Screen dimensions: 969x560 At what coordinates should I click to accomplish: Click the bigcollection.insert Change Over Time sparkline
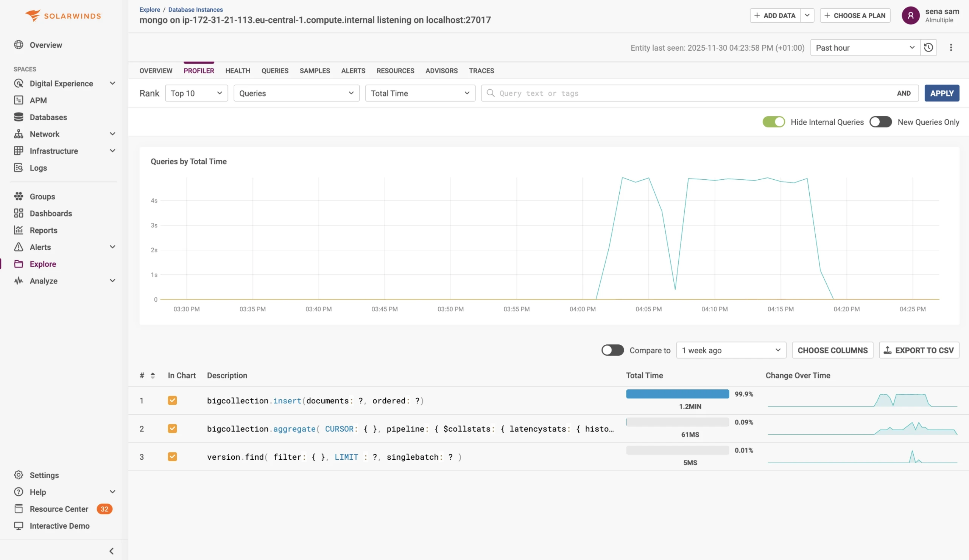tap(862, 400)
